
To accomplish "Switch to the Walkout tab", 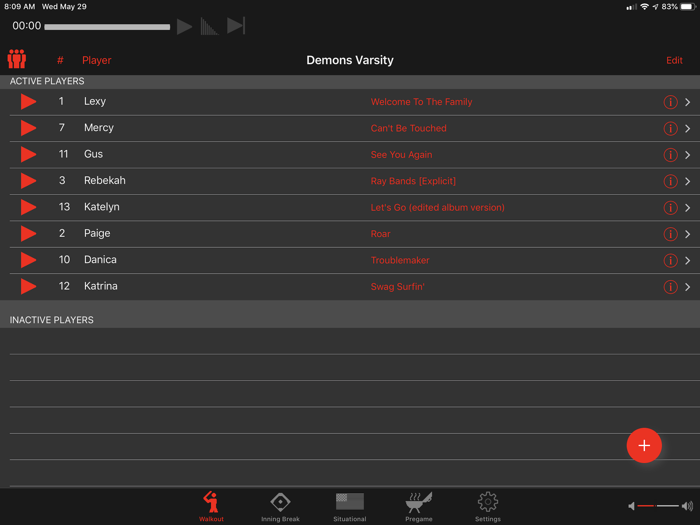I will [211, 507].
